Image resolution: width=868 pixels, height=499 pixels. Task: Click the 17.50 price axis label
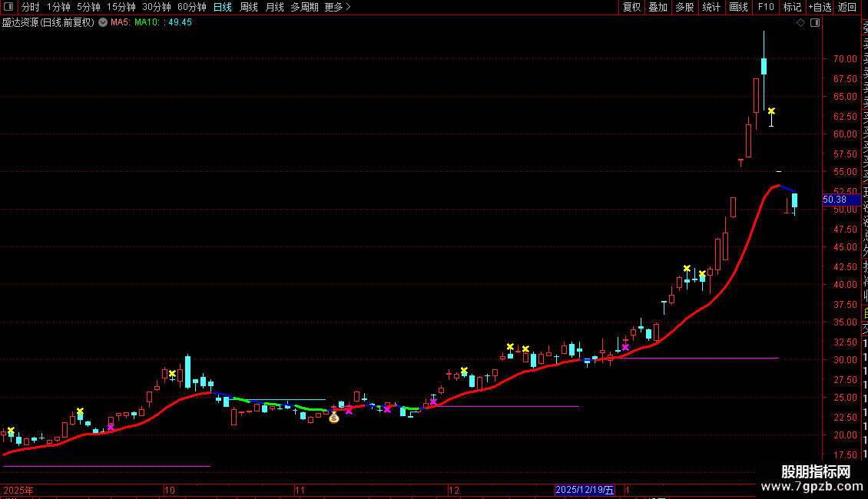pyautogui.click(x=845, y=454)
